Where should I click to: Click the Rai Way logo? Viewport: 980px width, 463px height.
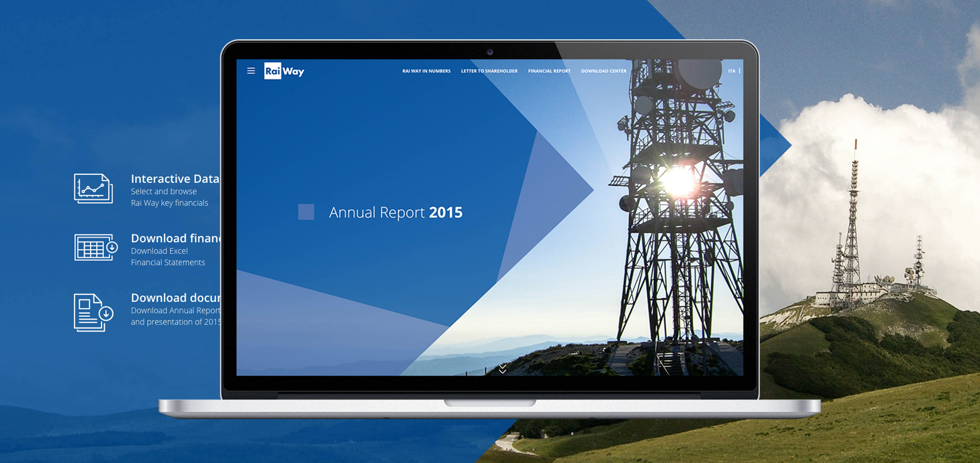pyautogui.click(x=284, y=71)
